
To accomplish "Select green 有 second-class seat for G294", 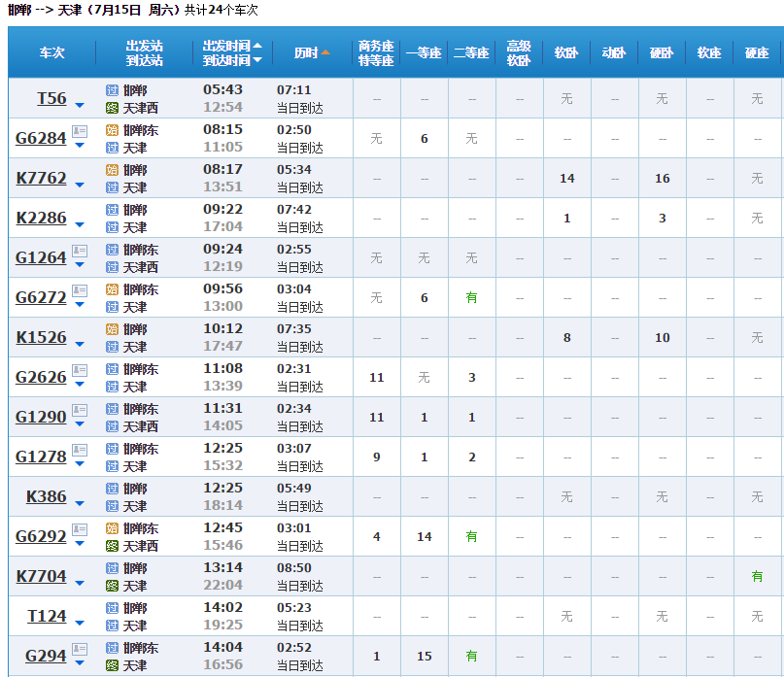I will 471,656.
